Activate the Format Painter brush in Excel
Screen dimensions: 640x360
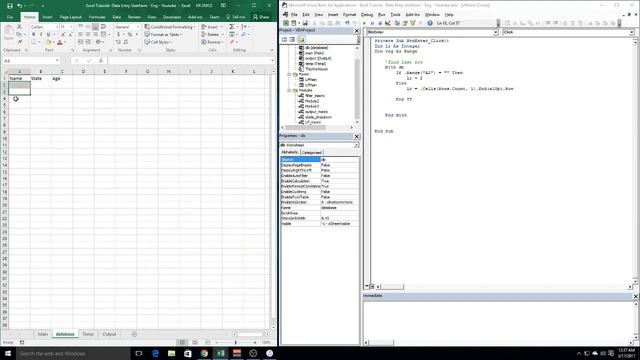(19, 42)
